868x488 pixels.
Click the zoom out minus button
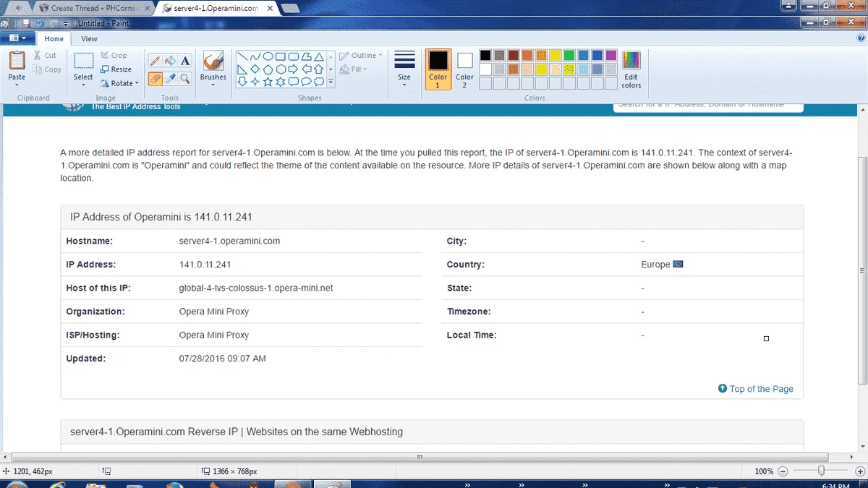coord(782,471)
